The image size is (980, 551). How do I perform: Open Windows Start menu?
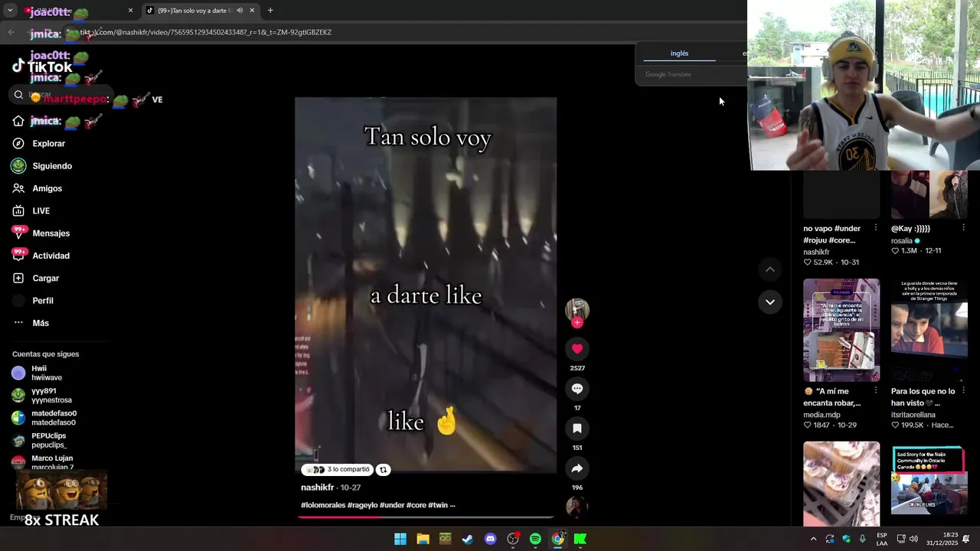(400, 540)
